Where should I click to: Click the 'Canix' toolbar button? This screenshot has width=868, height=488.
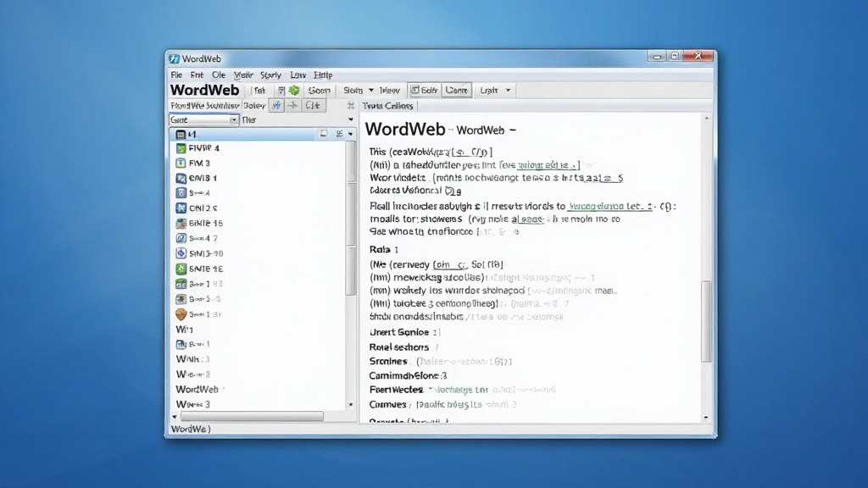coord(456,90)
